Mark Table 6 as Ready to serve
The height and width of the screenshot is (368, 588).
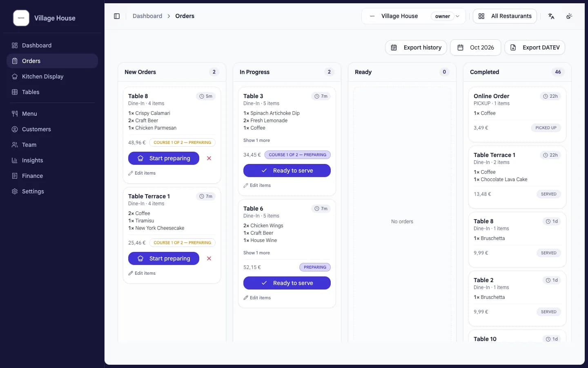pyautogui.click(x=287, y=283)
